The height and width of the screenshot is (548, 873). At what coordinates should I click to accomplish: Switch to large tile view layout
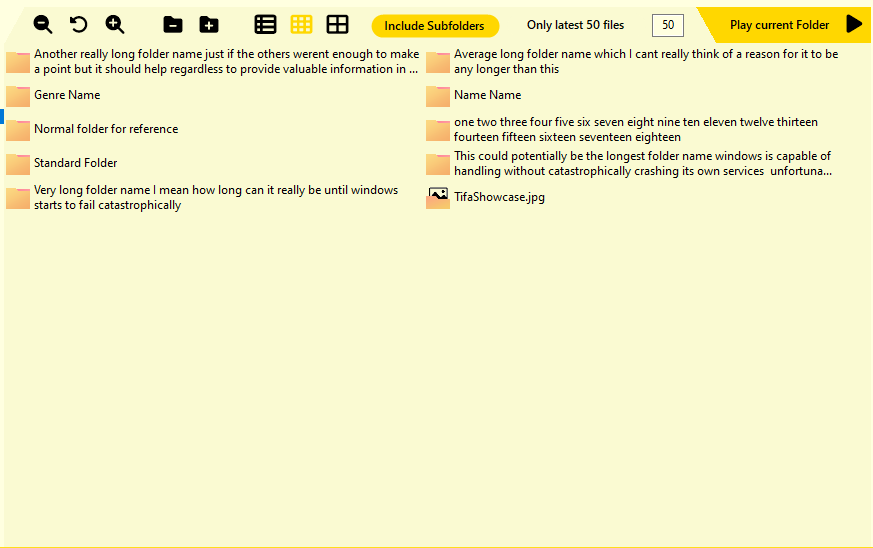tap(337, 25)
